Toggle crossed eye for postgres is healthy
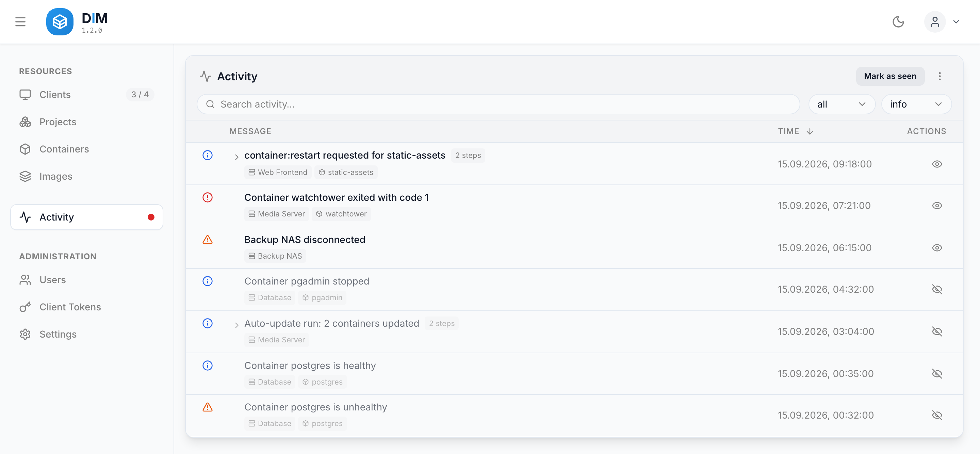Image resolution: width=980 pixels, height=454 pixels. pos(937,374)
